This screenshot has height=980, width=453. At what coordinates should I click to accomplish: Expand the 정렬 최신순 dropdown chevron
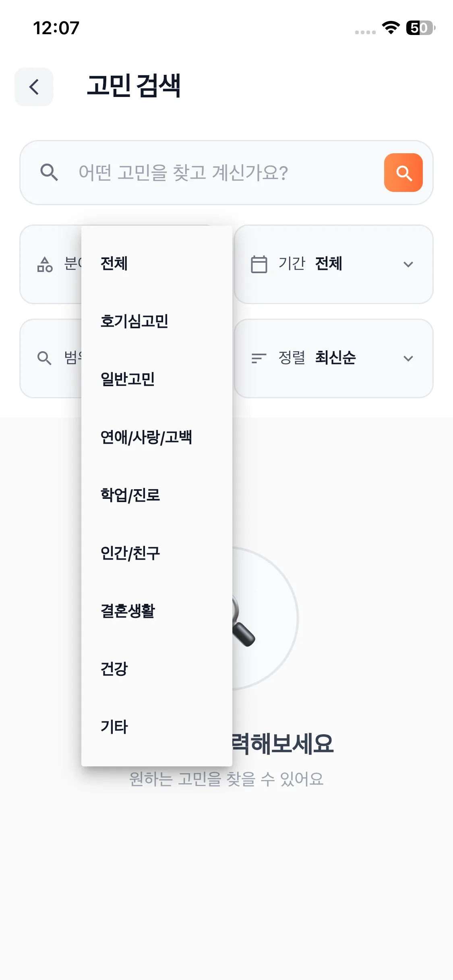[408, 358]
